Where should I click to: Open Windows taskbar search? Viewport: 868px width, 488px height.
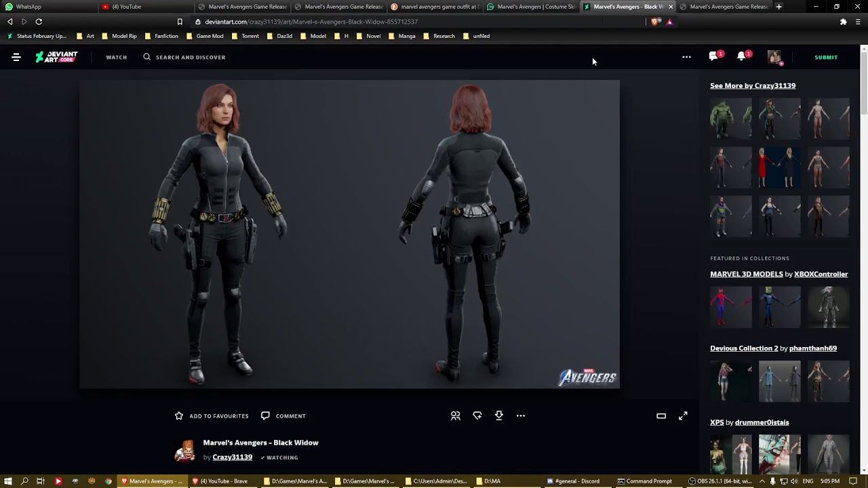point(24,481)
